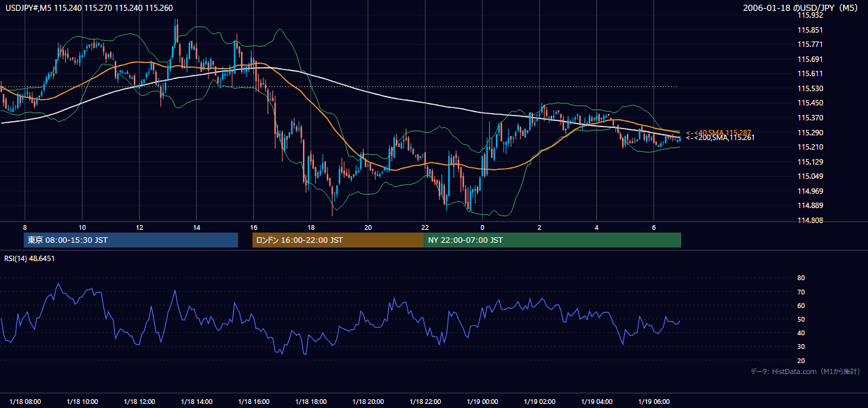Click the RSI(14) 48.6451 indicator label
Viewport: 868px width, 408px height.
point(29,258)
